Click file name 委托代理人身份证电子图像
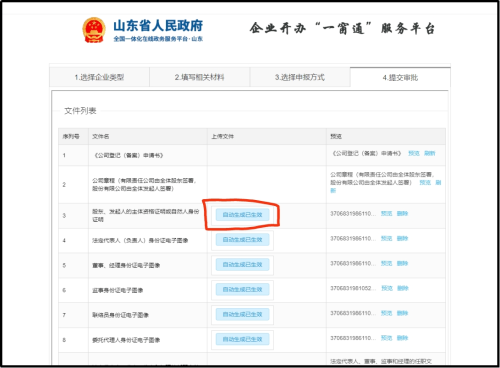 pyautogui.click(x=126, y=340)
